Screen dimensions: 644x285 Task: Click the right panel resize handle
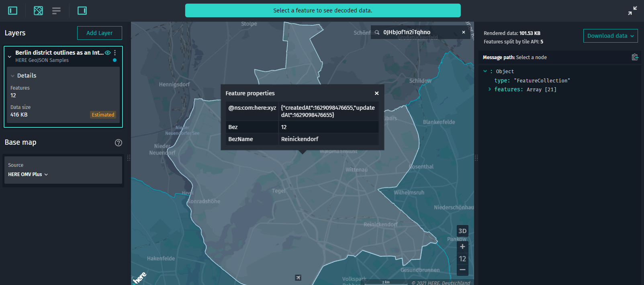point(476,158)
